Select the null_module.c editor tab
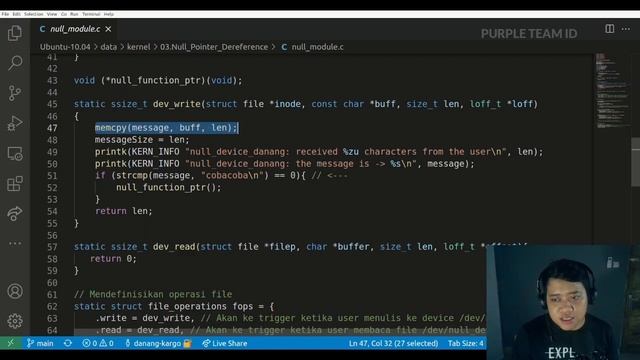This screenshot has width=640, height=360. 75,29
